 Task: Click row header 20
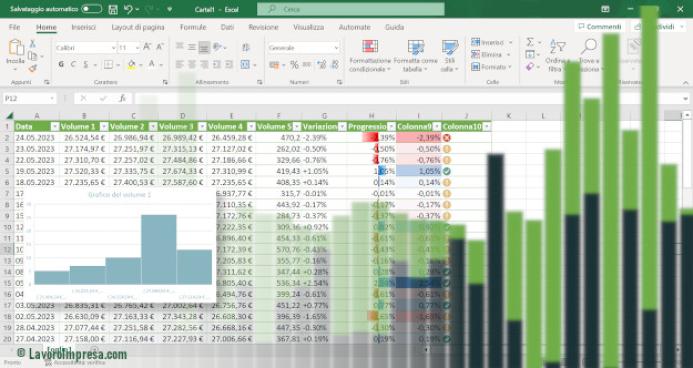7,339
